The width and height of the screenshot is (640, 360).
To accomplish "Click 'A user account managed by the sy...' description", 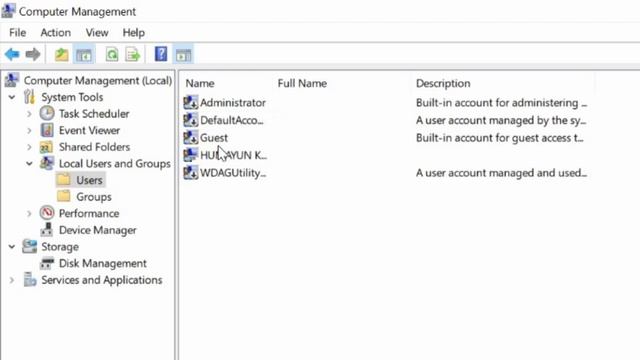I will tap(501, 120).
